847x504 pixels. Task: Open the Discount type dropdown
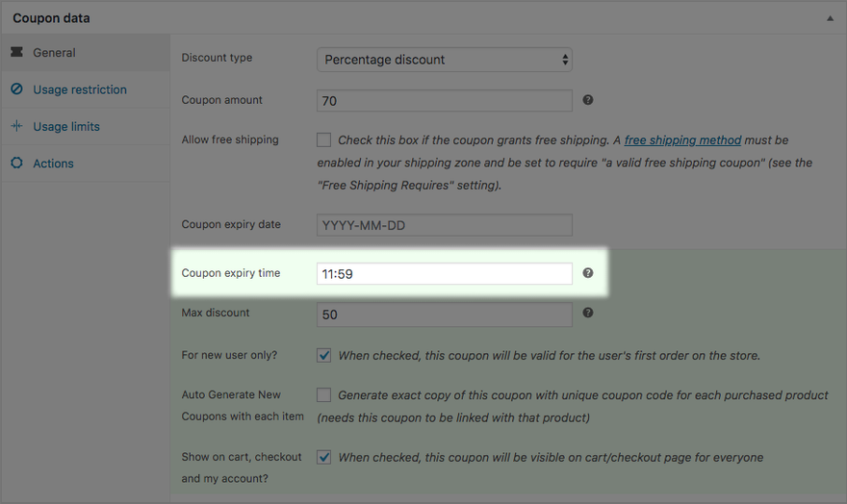click(444, 60)
